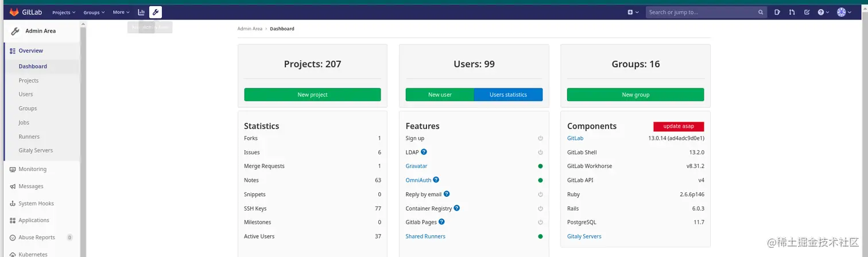The height and width of the screenshot is (257, 868).
Task: Click the OmniAuth green status dot
Action: (x=540, y=180)
